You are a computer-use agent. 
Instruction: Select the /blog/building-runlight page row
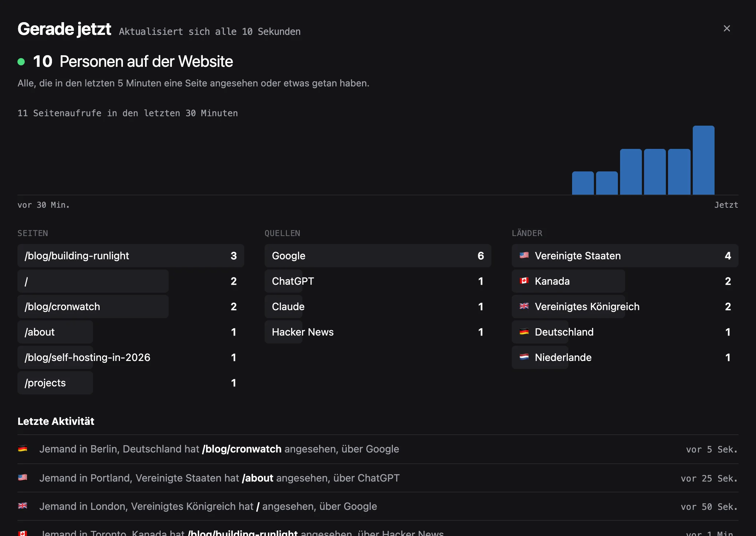(x=131, y=256)
